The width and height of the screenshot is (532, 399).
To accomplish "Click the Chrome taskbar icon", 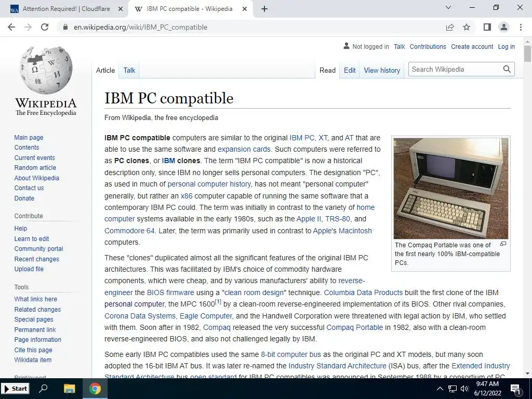I will coord(95,389).
